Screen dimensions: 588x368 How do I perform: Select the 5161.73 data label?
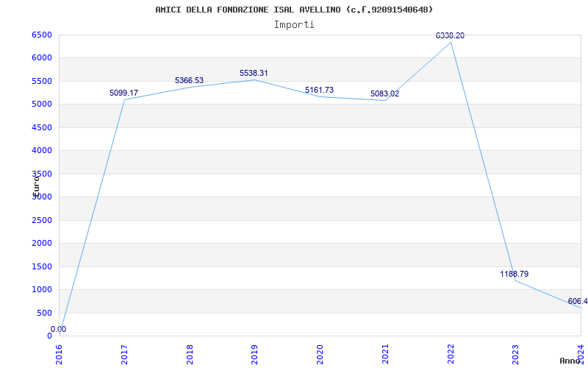pyautogui.click(x=319, y=90)
